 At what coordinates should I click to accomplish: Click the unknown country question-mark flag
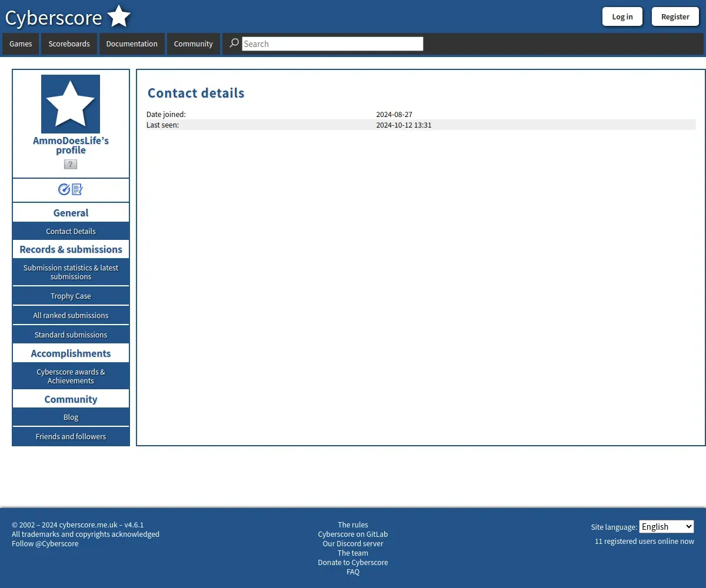[x=71, y=164]
